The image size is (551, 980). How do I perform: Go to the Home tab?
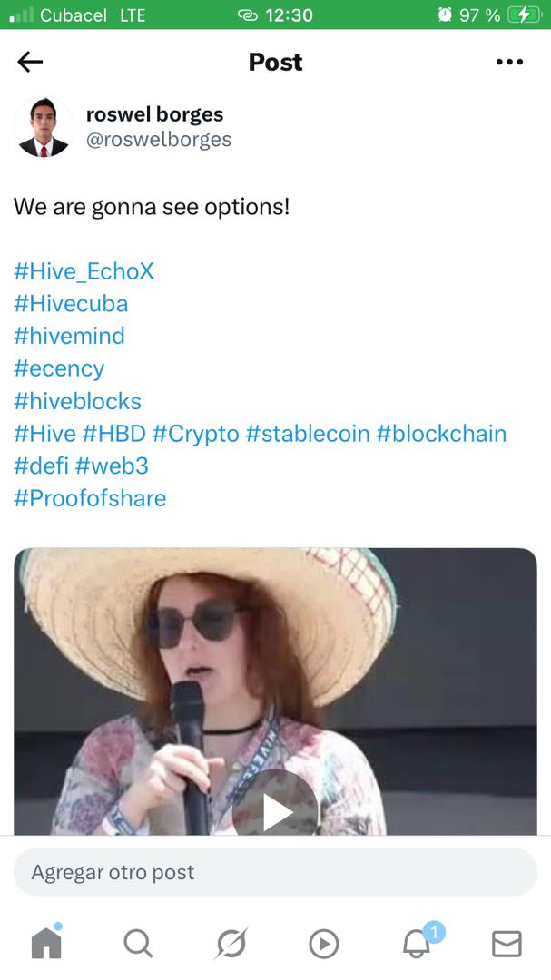tap(46, 942)
